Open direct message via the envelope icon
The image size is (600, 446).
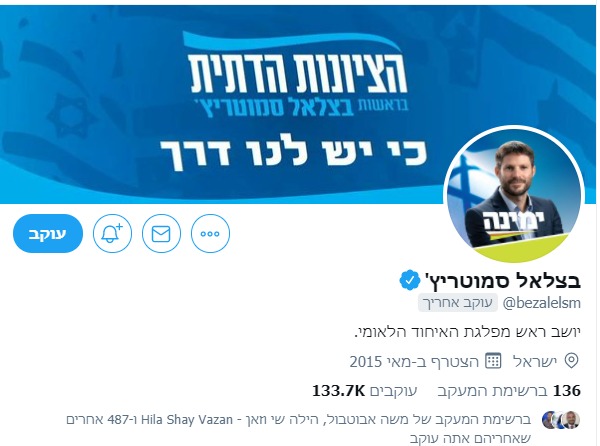[161, 233]
